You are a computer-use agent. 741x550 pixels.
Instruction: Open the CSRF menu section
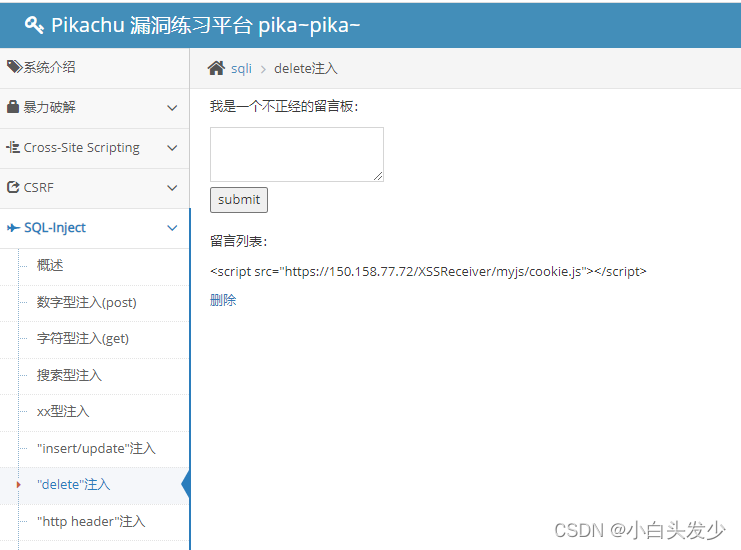point(95,189)
